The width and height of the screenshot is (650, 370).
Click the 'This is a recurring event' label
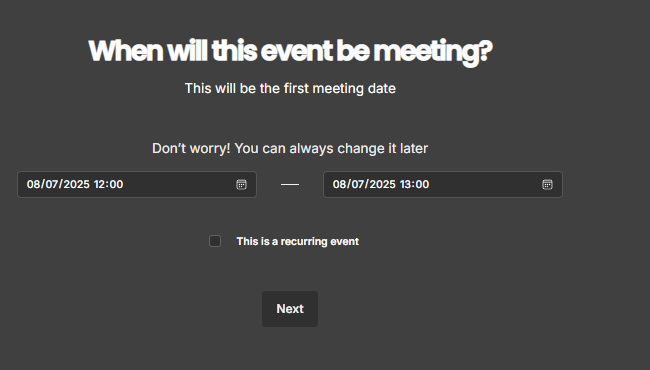pyautogui.click(x=297, y=242)
